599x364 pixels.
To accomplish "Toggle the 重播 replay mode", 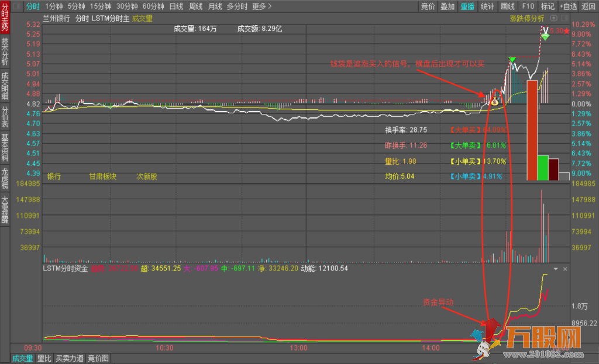I will click(467, 6).
